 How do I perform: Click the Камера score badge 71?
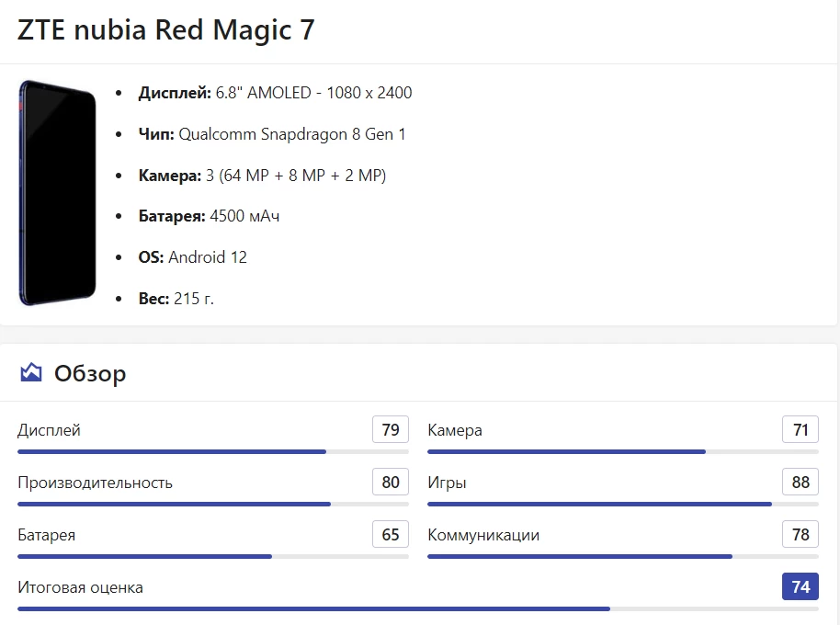pyautogui.click(x=800, y=430)
